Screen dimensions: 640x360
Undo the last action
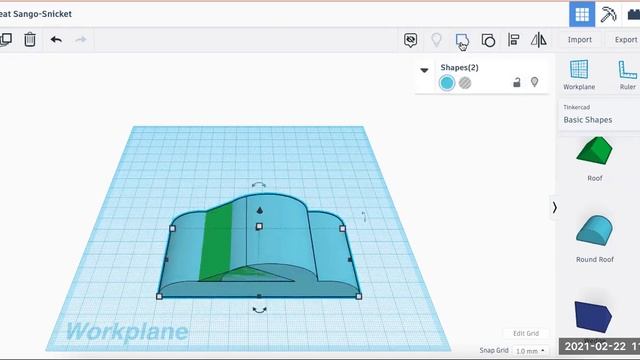[x=56, y=40]
